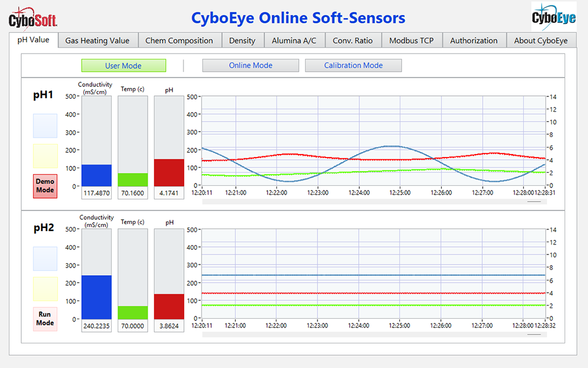Click the pH1 light blue status box
This screenshot has width=588, height=368.
(x=45, y=126)
